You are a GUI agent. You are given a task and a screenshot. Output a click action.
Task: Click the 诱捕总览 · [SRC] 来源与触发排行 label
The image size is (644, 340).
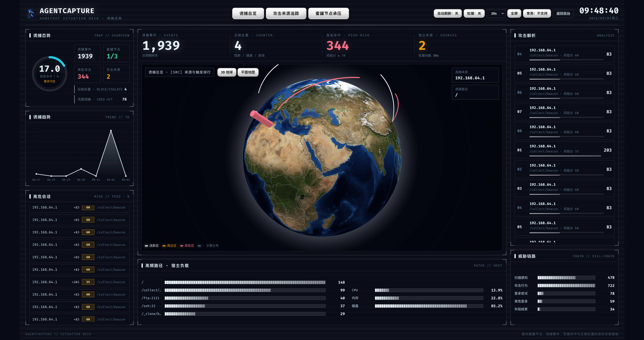(179, 72)
